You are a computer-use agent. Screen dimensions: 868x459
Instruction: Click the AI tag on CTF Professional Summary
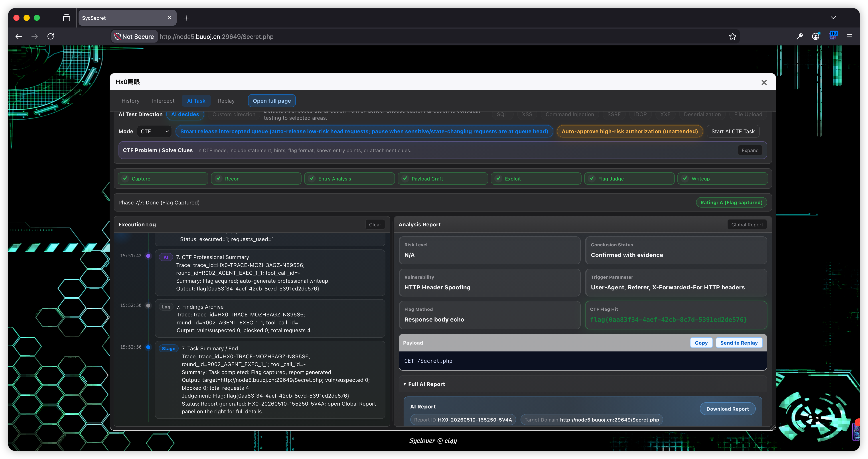click(x=166, y=257)
